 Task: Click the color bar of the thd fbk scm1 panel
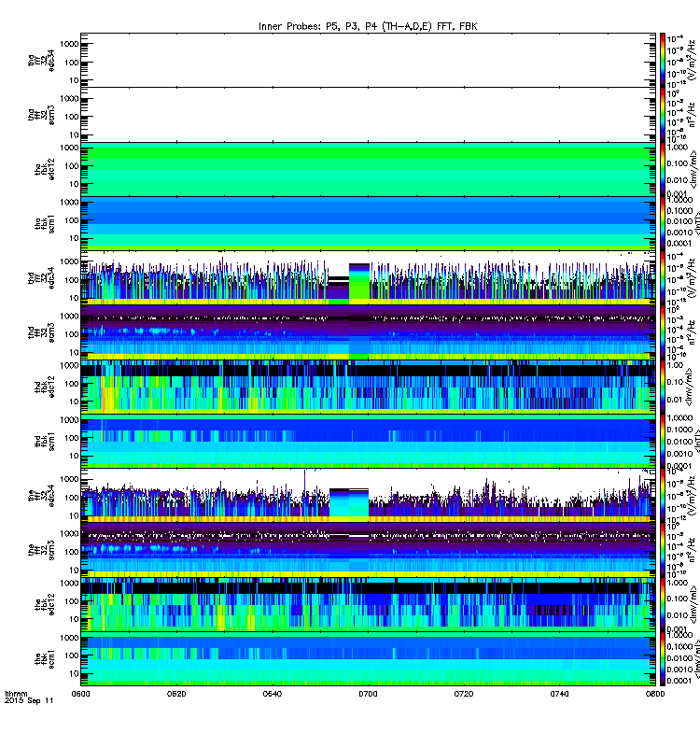[x=663, y=441]
